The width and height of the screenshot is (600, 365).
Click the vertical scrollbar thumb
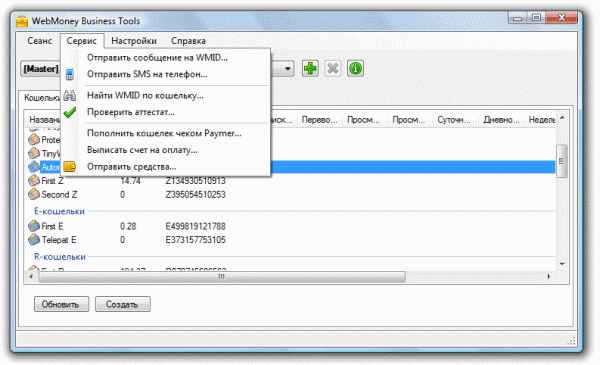(x=562, y=161)
